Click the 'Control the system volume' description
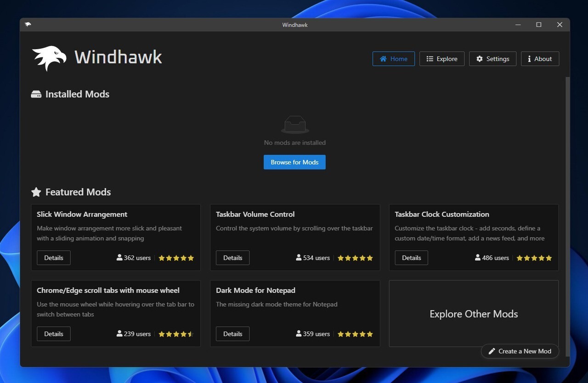This screenshot has width=588, height=383. coord(294,228)
